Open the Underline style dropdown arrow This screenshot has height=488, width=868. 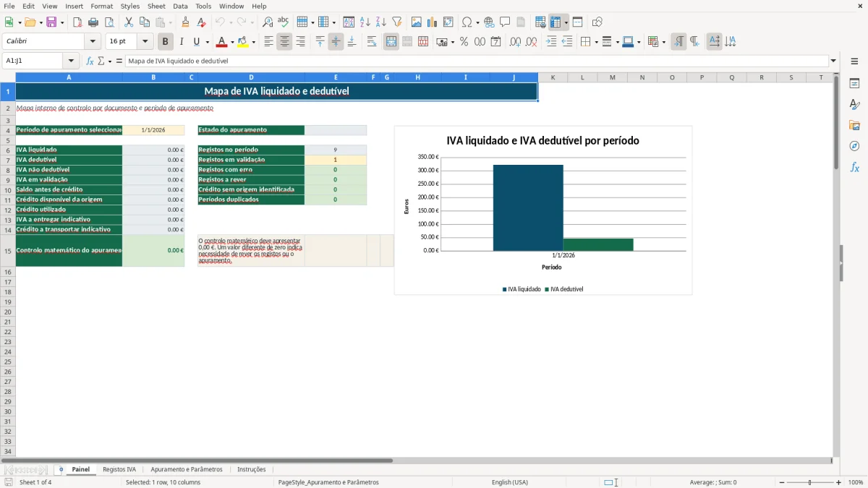point(207,42)
